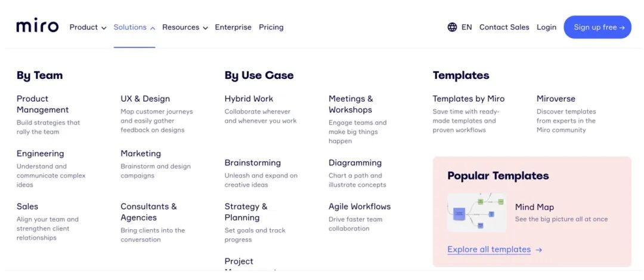Viewport: 644px width, 280px height.
Task: Open the Explore all templates link
Action: click(x=489, y=250)
